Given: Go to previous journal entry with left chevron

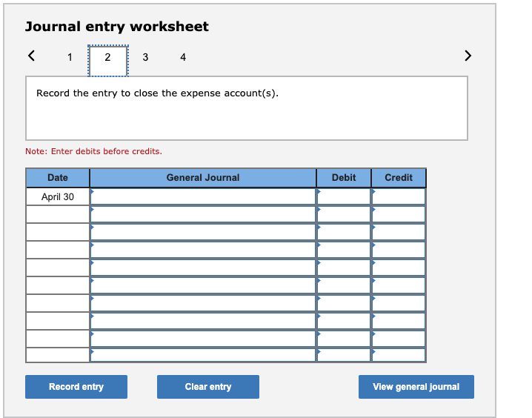Looking at the screenshot, I should coord(31,56).
